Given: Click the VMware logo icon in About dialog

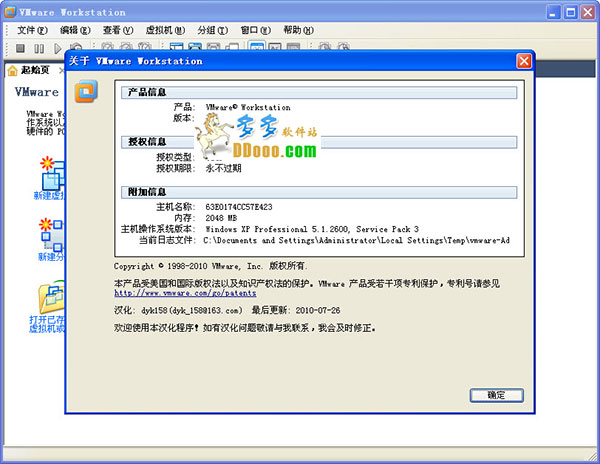Looking at the screenshot, I should (86, 91).
